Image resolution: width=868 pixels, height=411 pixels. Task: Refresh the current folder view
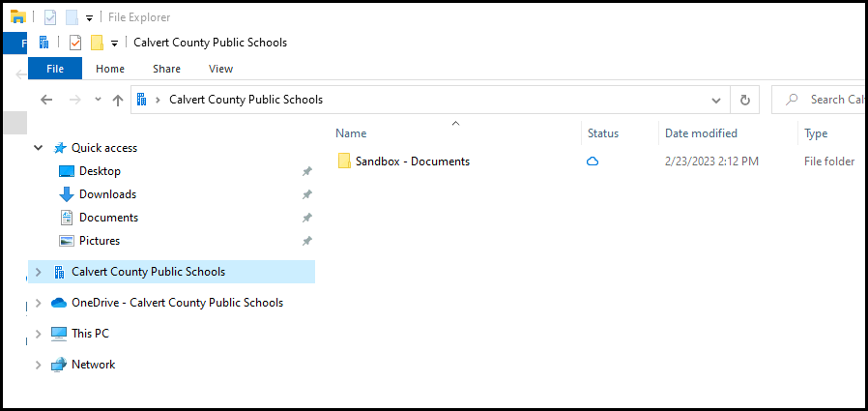point(745,101)
